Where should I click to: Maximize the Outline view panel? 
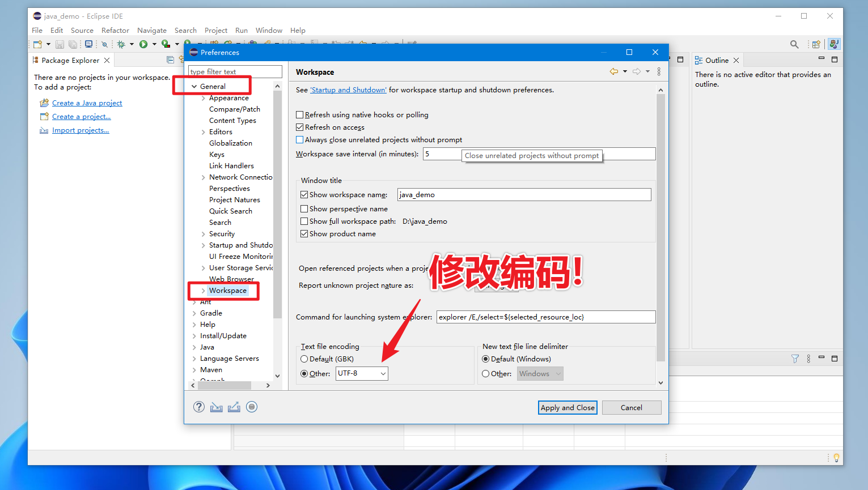coord(834,59)
